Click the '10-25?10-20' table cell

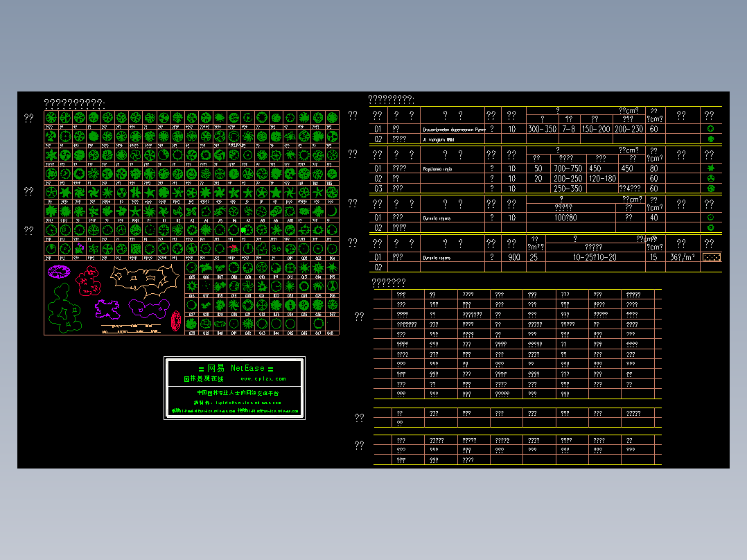point(595,257)
